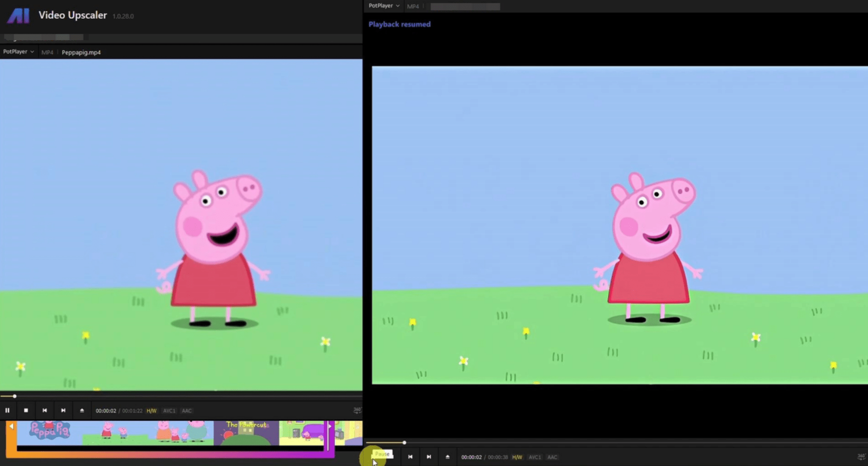Toggle the AVC1 video codec indicator
This screenshot has width=868, height=466.
(x=169, y=411)
